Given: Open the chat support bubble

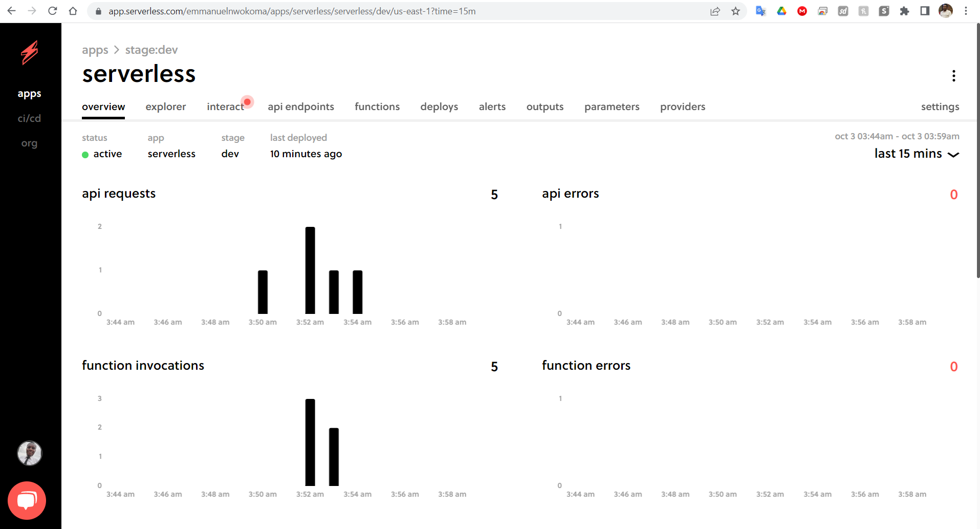Looking at the screenshot, I should [27, 500].
